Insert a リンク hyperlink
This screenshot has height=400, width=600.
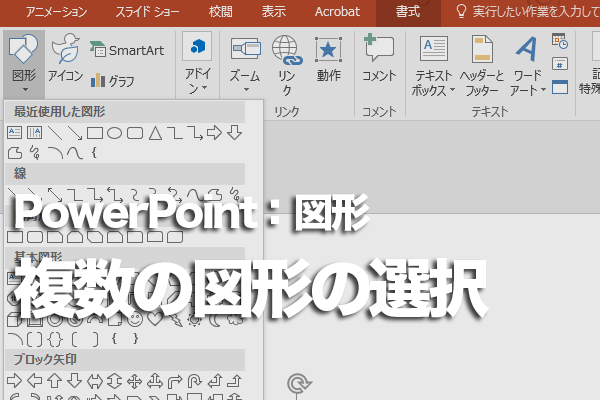click(x=287, y=65)
